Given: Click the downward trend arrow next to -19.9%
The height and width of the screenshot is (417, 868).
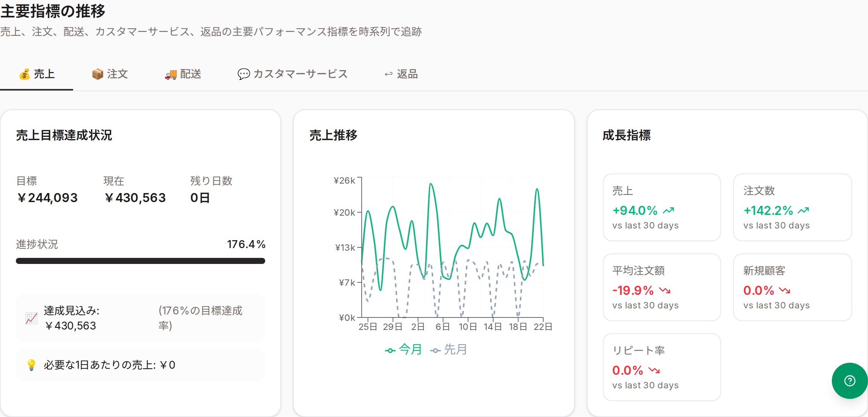Looking at the screenshot, I should click(x=665, y=290).
